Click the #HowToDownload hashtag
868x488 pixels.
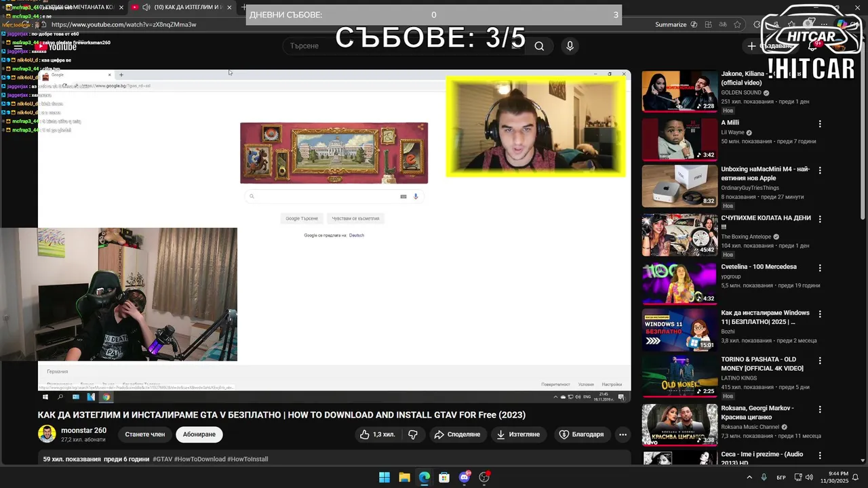(199, 459)
